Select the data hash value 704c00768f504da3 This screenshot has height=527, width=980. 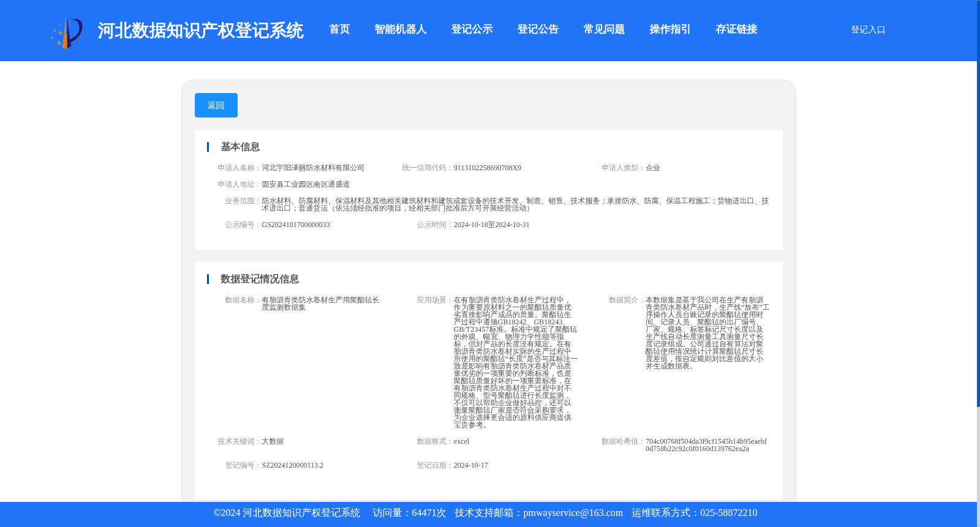(x=706, y=445)
